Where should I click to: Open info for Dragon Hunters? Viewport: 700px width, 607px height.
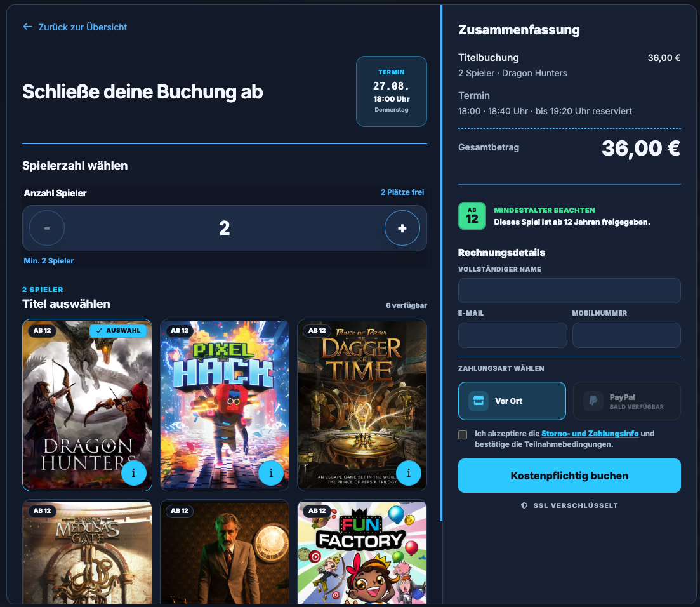(x=133, y=473)
